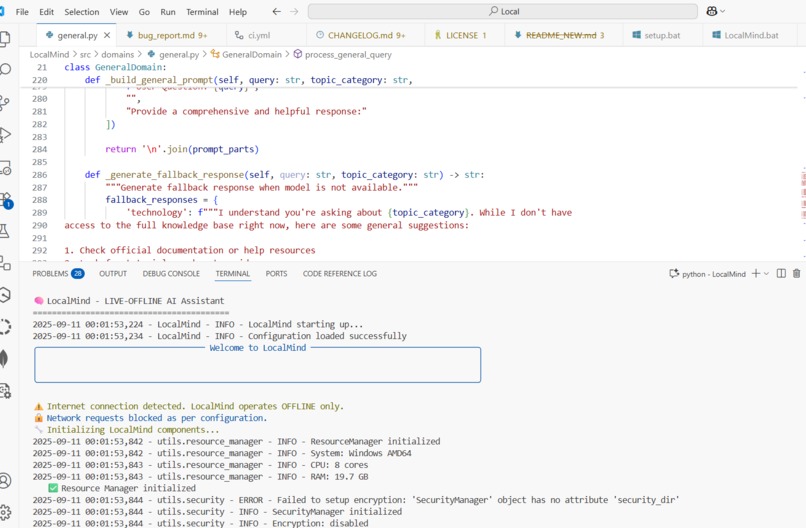Close the general.py tab
The width and height of the screenshot is (806, 528).
107,35
